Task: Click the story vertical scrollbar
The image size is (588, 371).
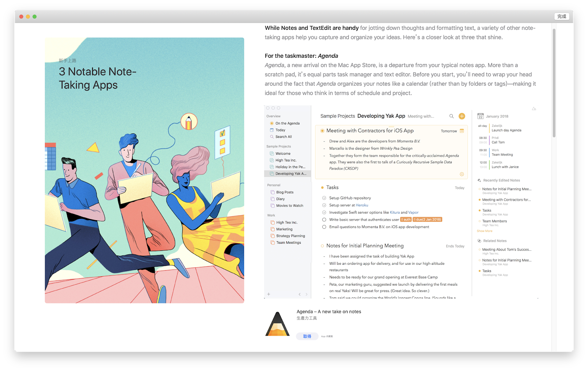Action: [554, 83]
